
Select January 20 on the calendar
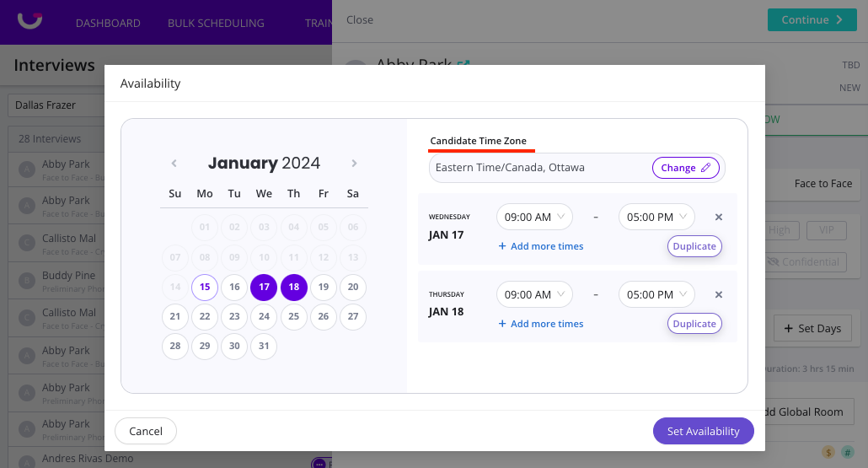coord(353,287)
